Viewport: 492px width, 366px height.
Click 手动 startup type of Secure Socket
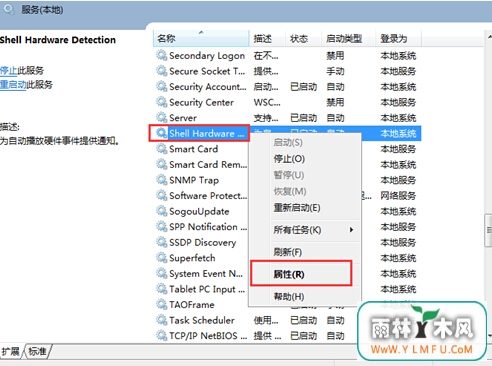click(x=335, y=71)
